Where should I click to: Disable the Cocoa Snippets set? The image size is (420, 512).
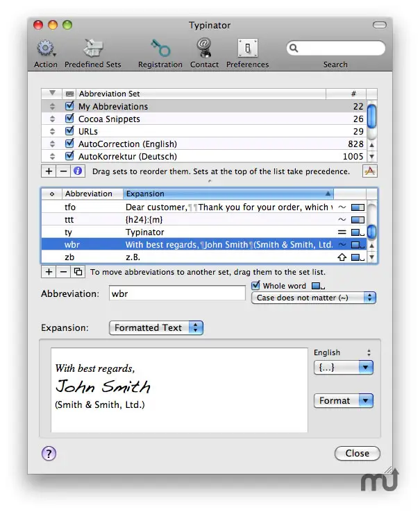click(x=69, y=118)
